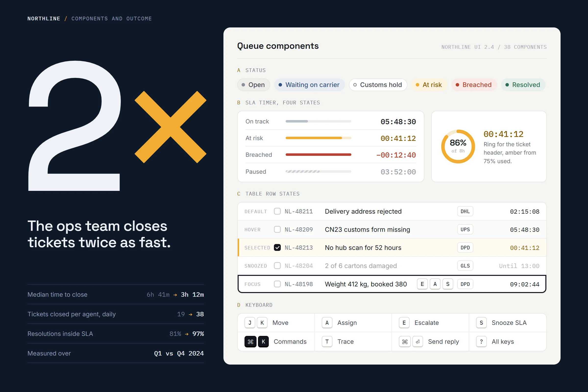Screen dimensions: 588x392
Task: Click 'Until 13:00' snooze time
Action: pos(519,266)
